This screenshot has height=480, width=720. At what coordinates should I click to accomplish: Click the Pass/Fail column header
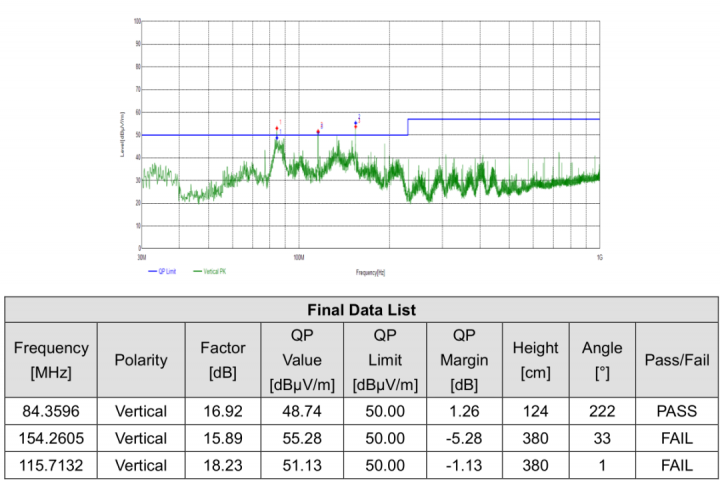pos(676,359)
